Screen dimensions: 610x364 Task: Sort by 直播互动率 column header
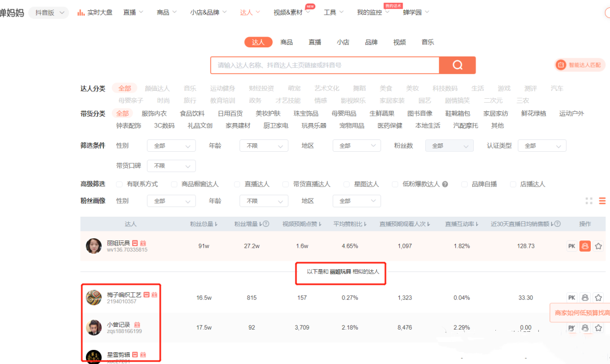[x=461, y=224]
